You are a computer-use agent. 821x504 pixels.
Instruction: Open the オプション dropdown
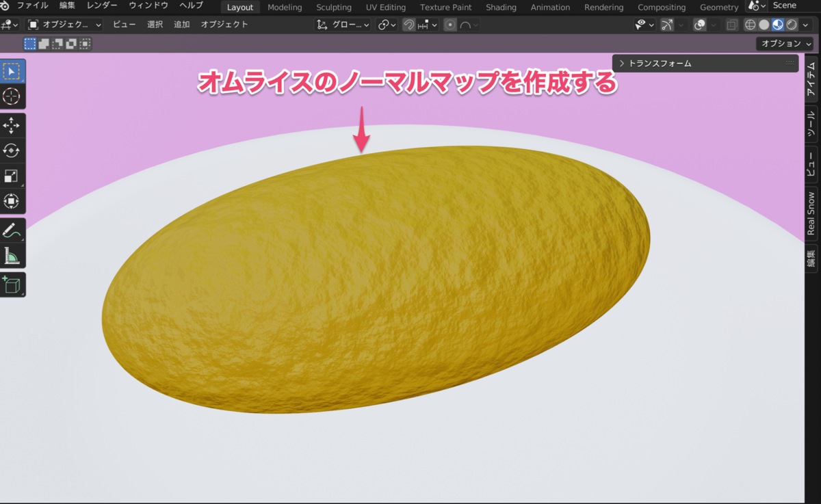pyautogui.click(x=786, y=44)
